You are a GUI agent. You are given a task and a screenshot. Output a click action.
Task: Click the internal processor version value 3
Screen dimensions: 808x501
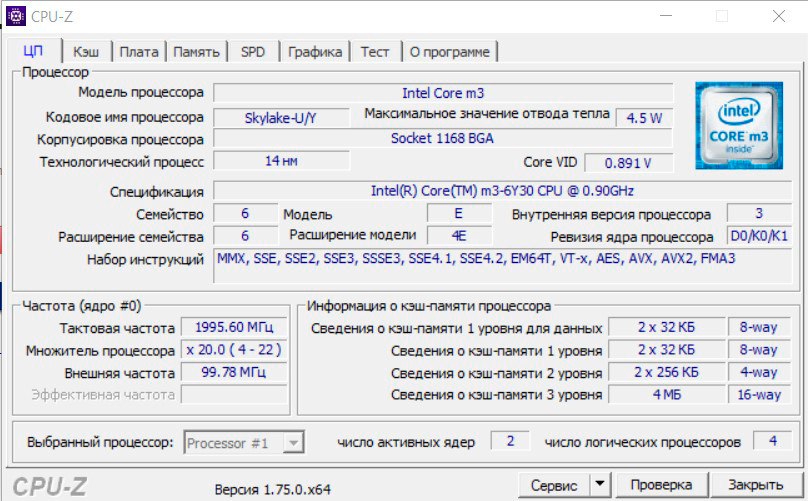pyautogui.click(x=759, y=213)
